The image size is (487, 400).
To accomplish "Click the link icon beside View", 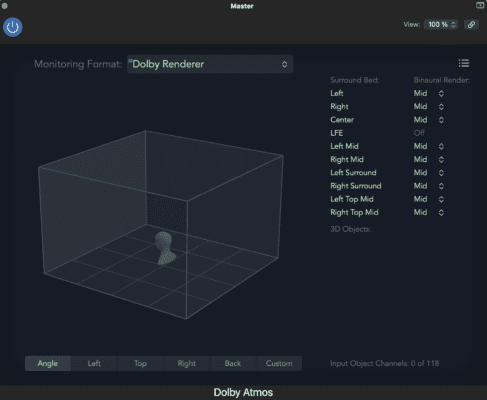I will (471, 25).
